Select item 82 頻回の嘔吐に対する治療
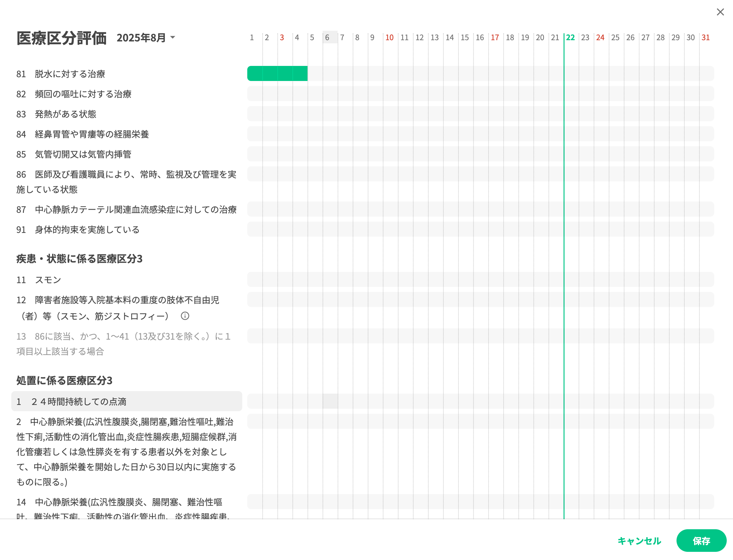This screenshot has width=733, height=560. (74, 94)
